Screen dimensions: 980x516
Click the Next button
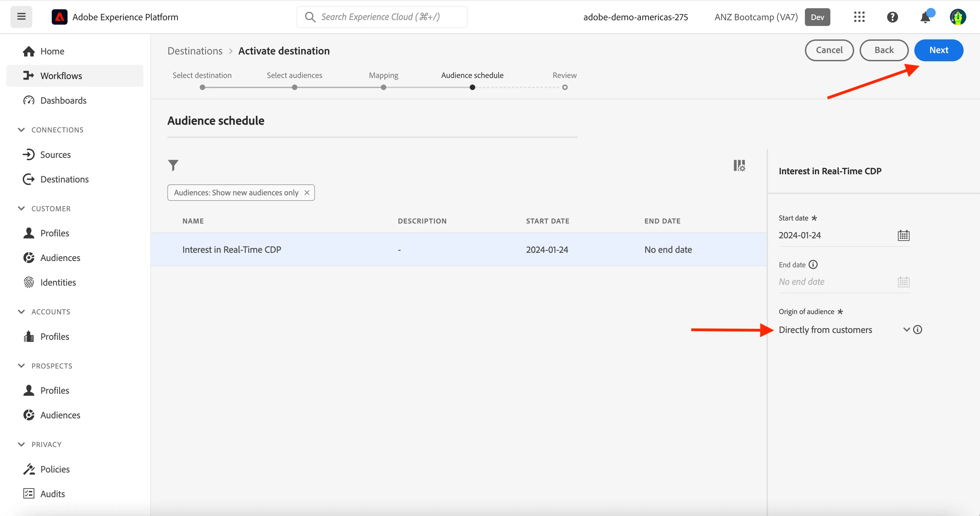coord(938,50)
